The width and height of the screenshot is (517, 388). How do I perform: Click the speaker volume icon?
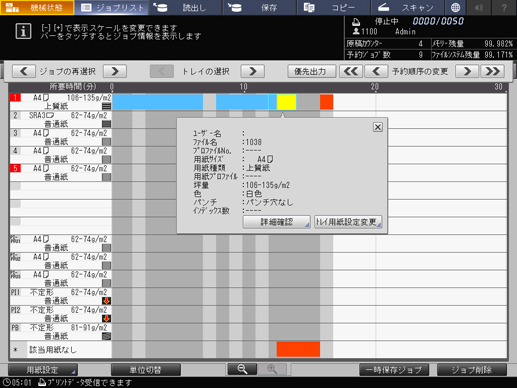coord(479,7)
